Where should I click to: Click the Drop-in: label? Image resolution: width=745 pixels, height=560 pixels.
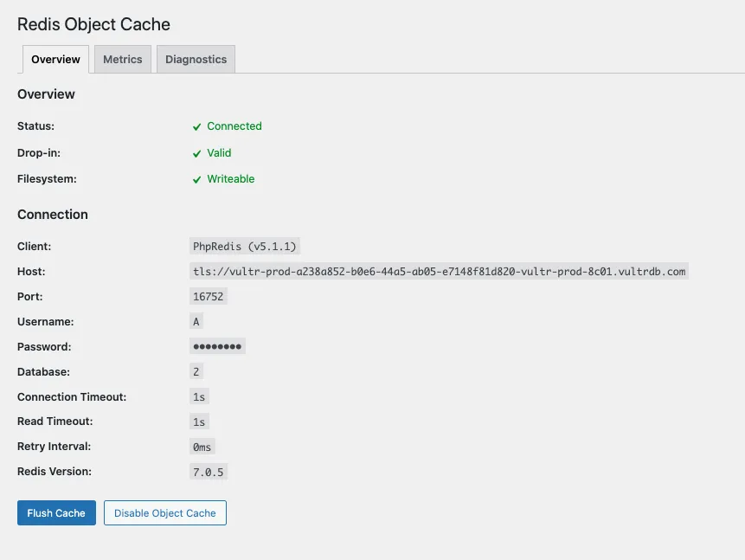click(x=39, y=152)
